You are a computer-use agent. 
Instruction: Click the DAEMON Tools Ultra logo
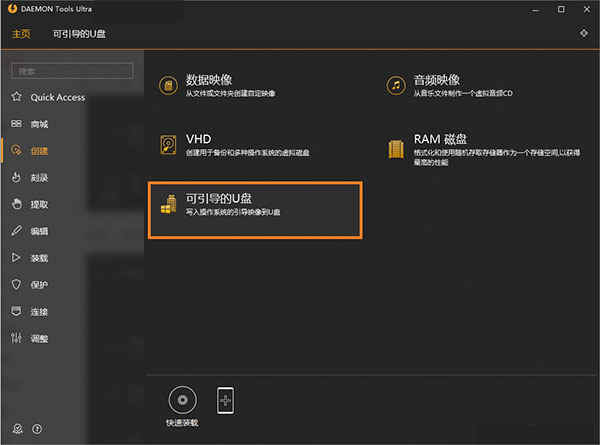point(12,8)
